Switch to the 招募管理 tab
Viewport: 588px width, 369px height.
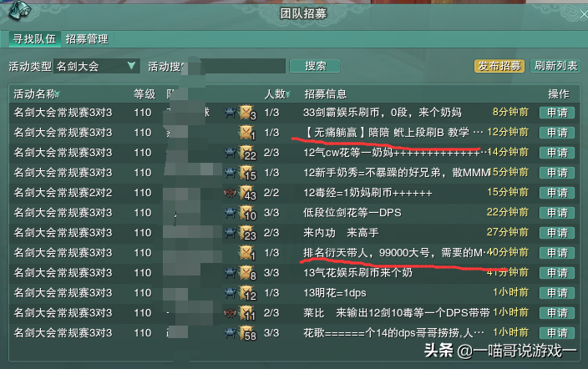point(87,39)
